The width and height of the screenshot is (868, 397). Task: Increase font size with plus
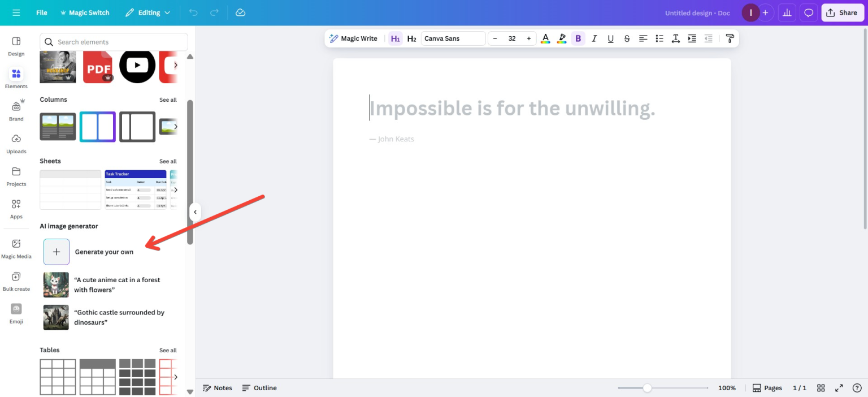pos(529,38)
